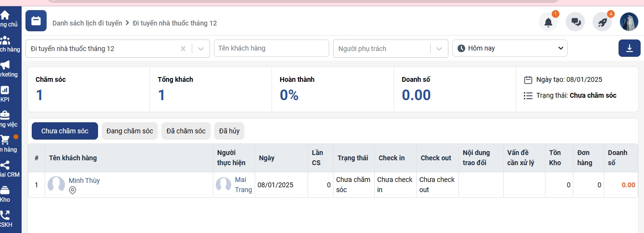Switch to the Đang chăm sóc tab

130,131
